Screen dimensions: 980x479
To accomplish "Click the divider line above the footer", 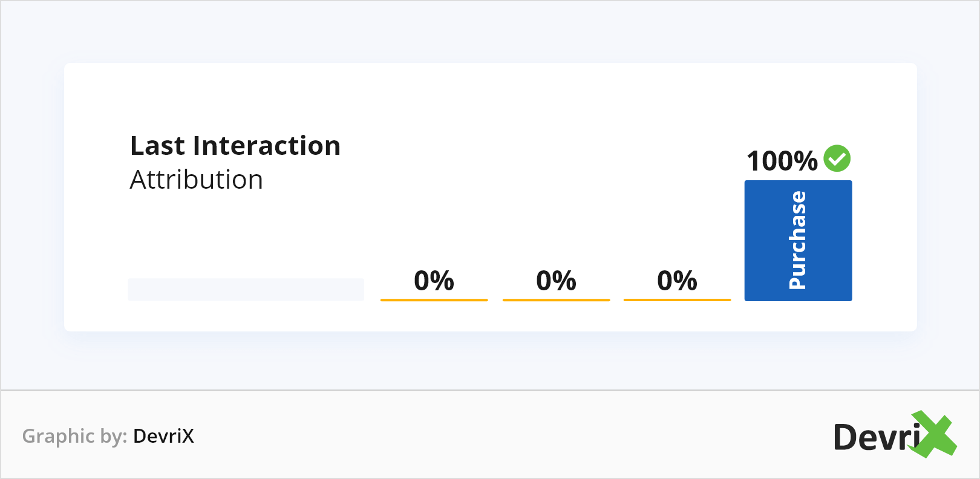I will [x=490, y=390].
